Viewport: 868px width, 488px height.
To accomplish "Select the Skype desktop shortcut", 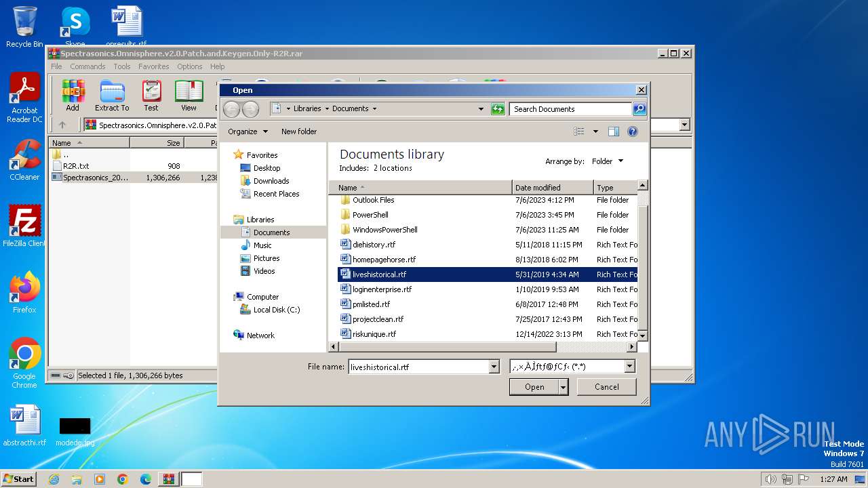I will 75,27.
